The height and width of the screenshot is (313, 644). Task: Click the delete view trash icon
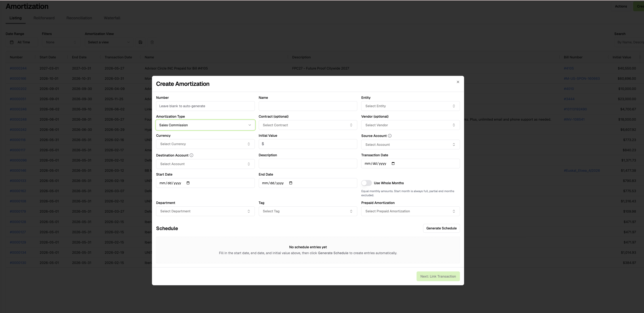[152, 42]
